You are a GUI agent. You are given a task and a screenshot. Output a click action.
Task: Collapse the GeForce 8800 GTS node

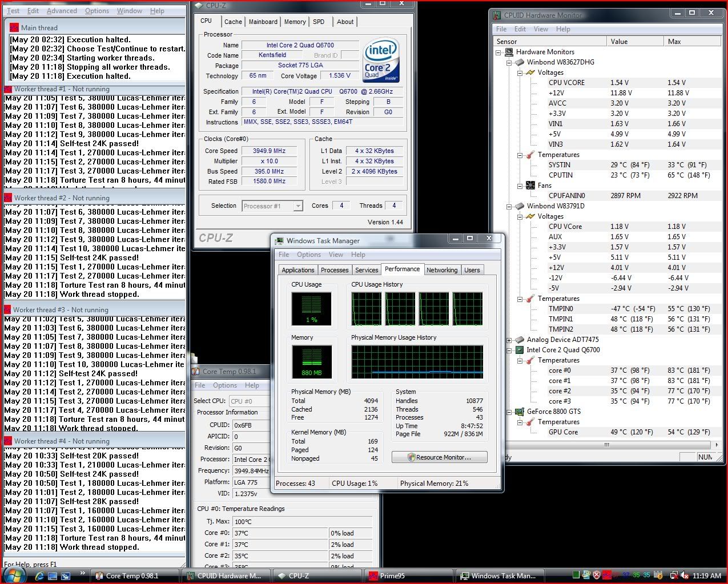click(x=509, y=412)
